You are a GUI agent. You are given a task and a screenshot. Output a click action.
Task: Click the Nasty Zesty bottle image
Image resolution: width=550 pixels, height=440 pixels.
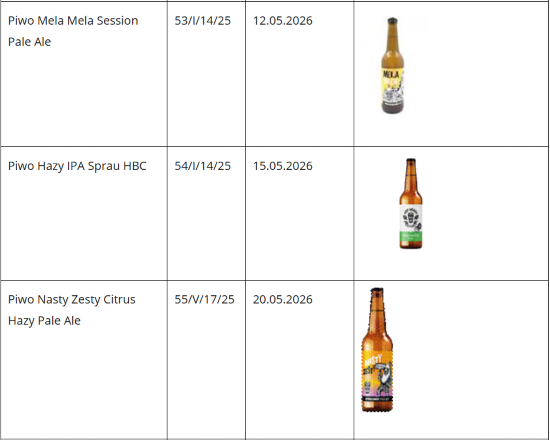[x=377, y=350]
